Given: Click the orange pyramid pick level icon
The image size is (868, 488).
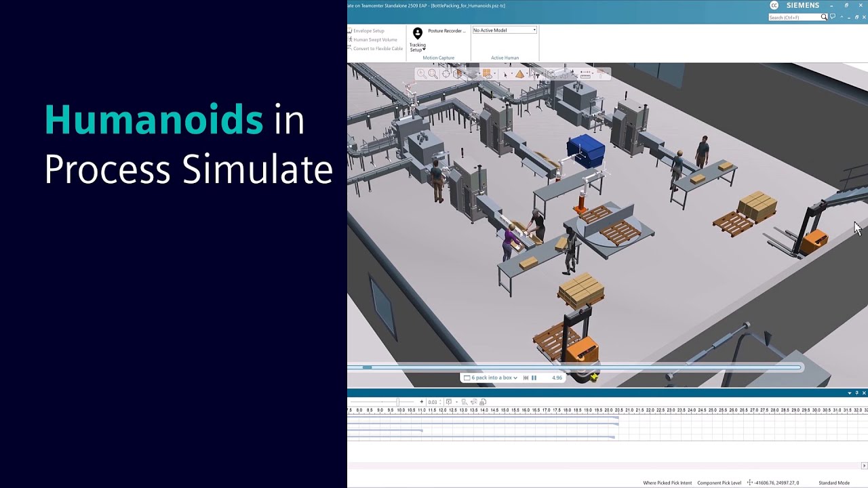Looking at the screenshot, I should coord(520,73).
